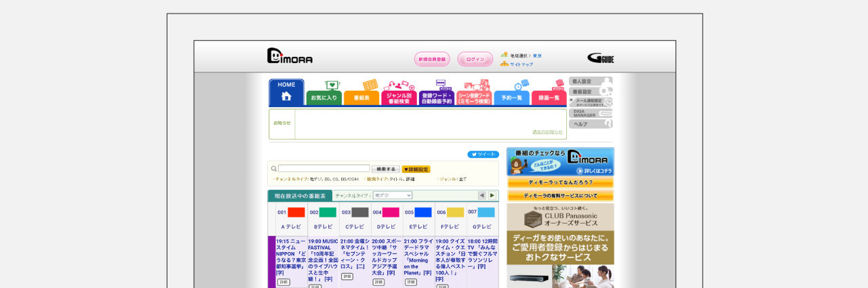The image size is (868, 288).
Task: Go to the HOME tab
Action: pos(286,92)
